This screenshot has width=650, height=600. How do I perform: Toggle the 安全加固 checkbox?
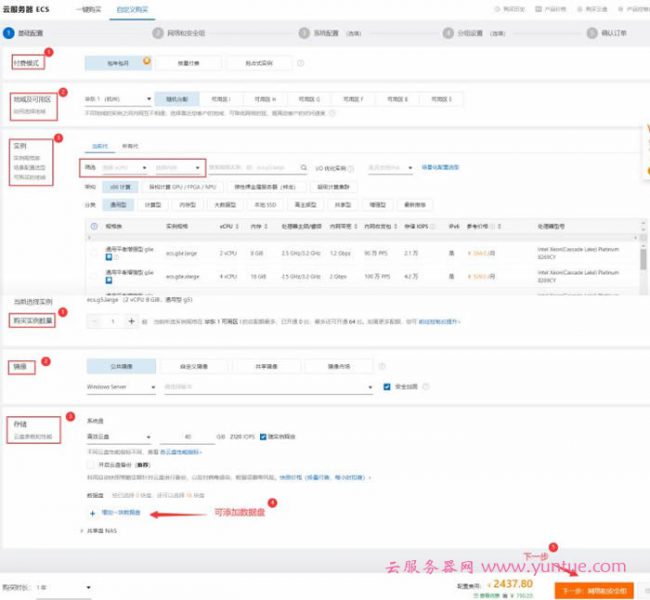click(x=387, y=386)
